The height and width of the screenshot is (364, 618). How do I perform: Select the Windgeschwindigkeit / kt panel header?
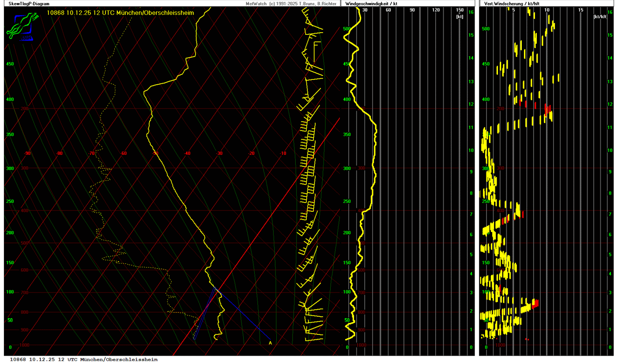[x=372, y=4]
